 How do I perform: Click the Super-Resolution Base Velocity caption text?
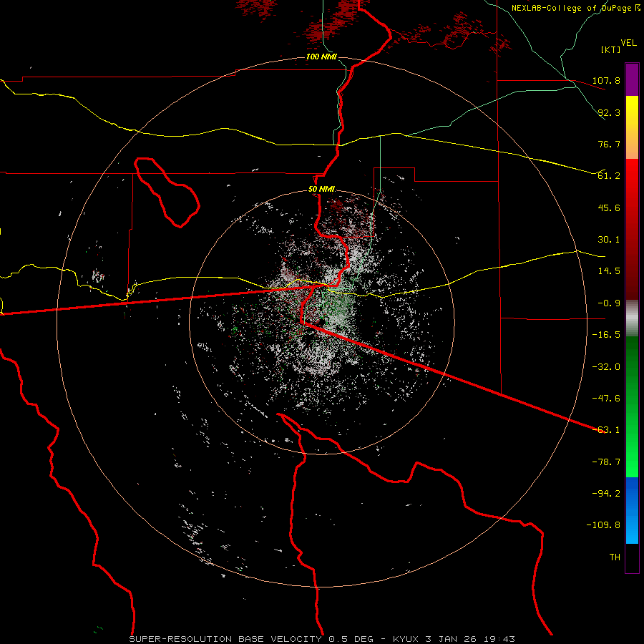pos(322,639)
